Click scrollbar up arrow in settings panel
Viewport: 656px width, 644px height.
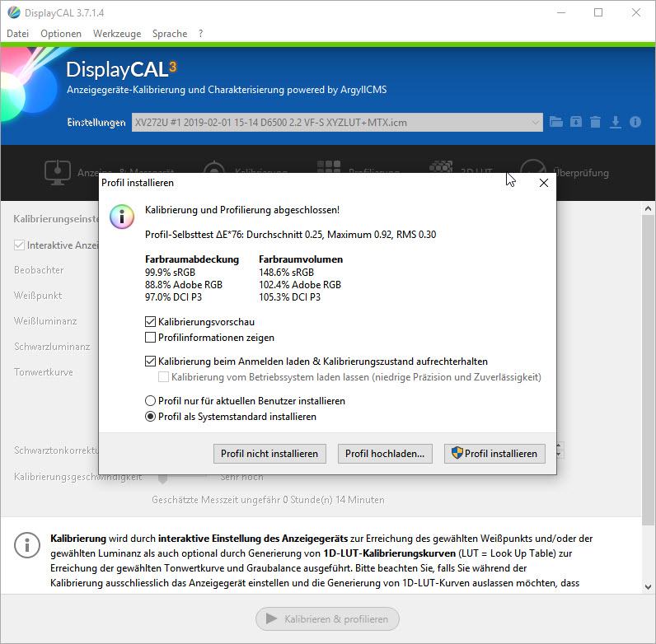(648, 208)
